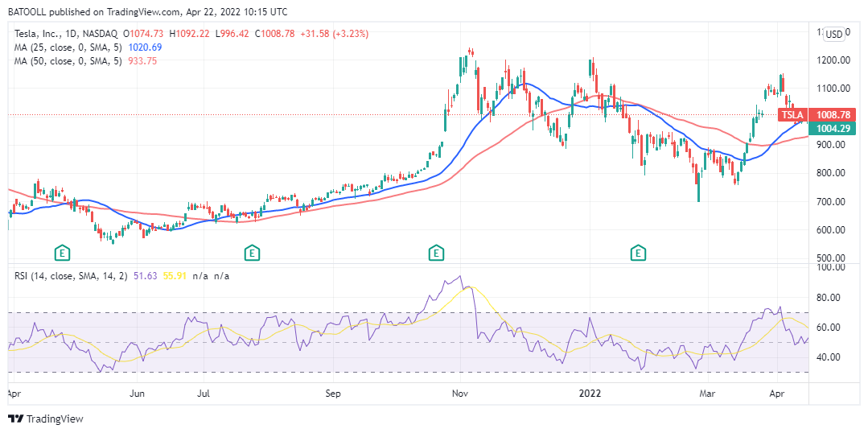Image resolution: width=868 pixels, height=433 pixels.
Task: Click the Apr label after Mar on time axis
Action: (778, 394)
